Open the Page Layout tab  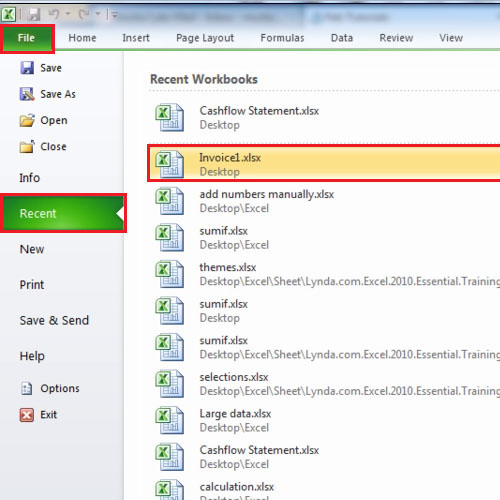[x=205, y=38]
